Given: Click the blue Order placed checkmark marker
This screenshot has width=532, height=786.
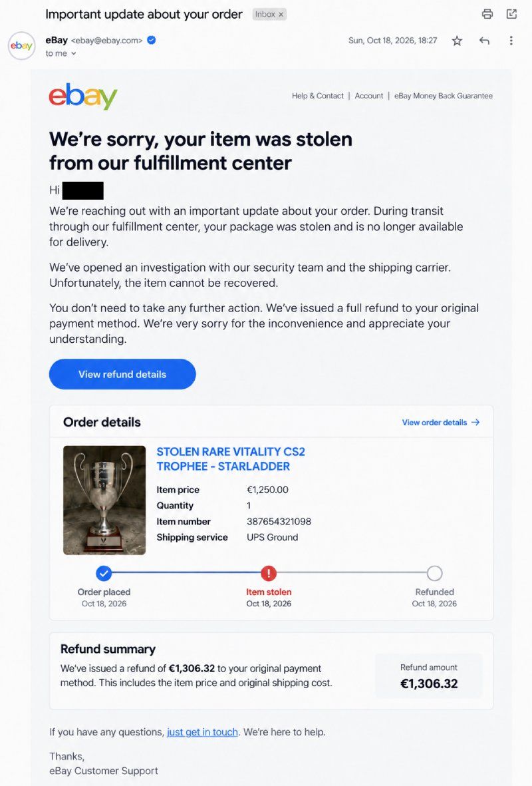Looking at the screenshot, I should pos(104,572).
